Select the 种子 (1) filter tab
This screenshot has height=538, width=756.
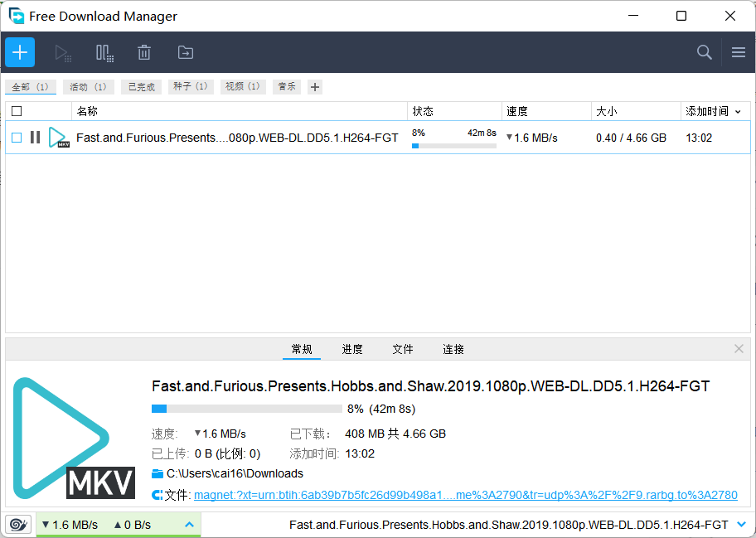coord(191,87)
